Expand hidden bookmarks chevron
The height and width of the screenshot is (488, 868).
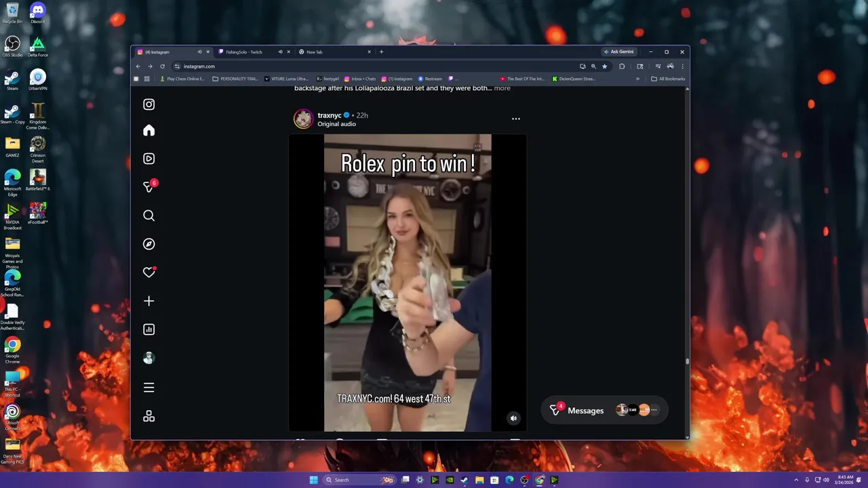pos(637,79)
